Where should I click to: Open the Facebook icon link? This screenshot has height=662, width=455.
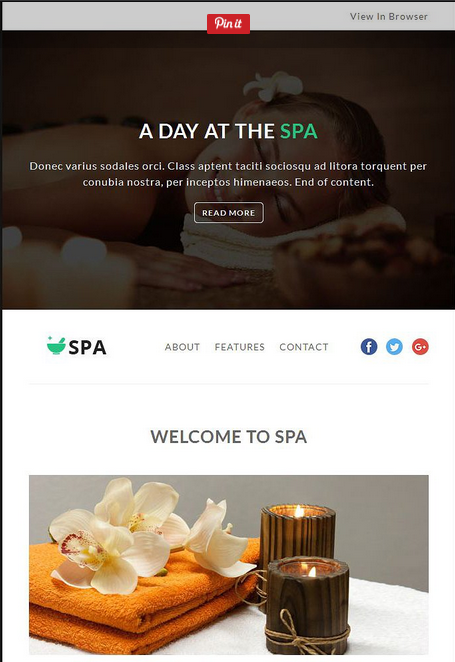(x=369, y=347)
